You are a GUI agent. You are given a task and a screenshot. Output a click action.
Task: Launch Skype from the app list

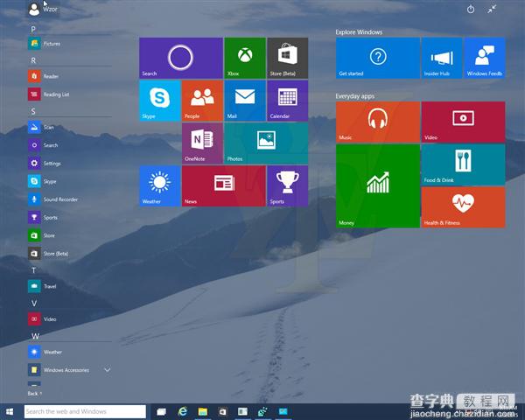(x=42, y=181)
